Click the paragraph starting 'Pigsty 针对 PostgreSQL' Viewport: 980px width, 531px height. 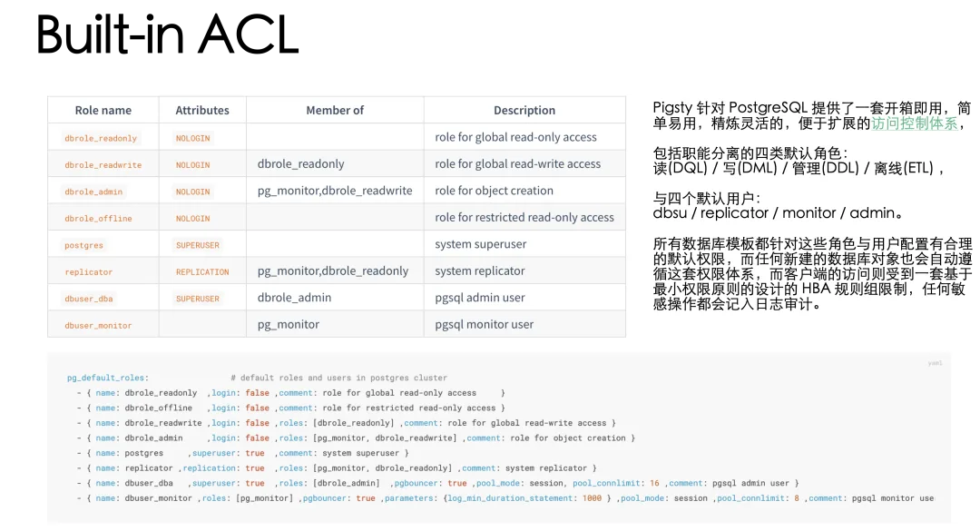point(812,115)
